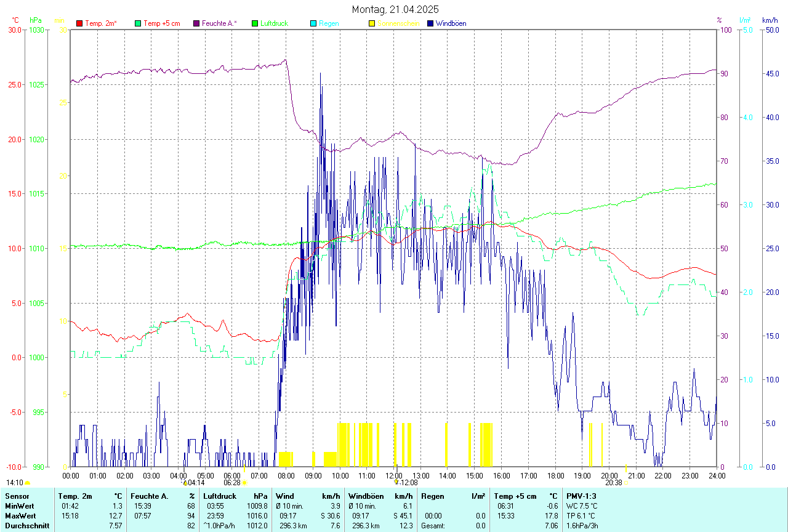
Task: Click the cyan Regen legend swatch
Action: [313, 23]
